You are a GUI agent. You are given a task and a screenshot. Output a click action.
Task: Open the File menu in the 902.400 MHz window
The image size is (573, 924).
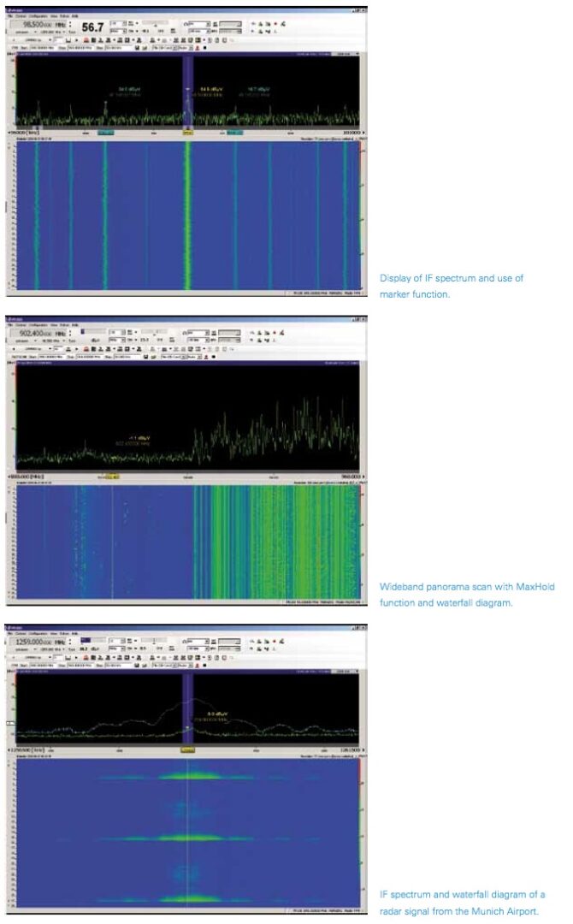coord(9,325)
